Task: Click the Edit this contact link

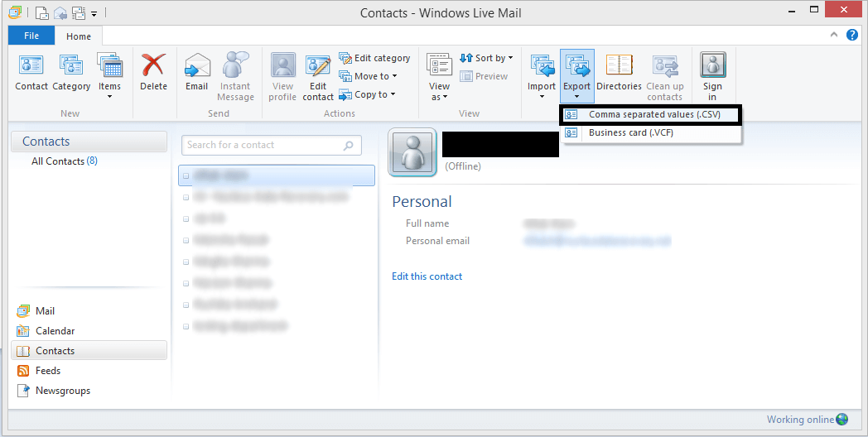Action: click(x=427, y=276)
